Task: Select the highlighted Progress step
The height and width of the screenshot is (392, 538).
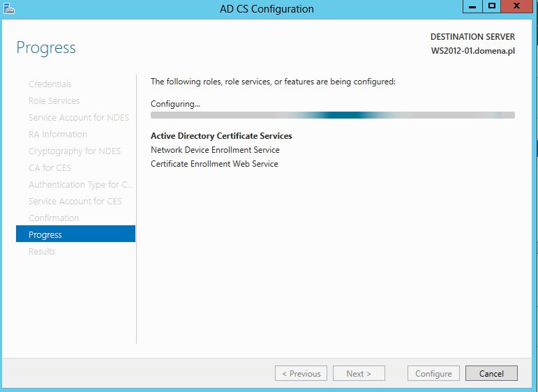Action: tap(75, 234)
